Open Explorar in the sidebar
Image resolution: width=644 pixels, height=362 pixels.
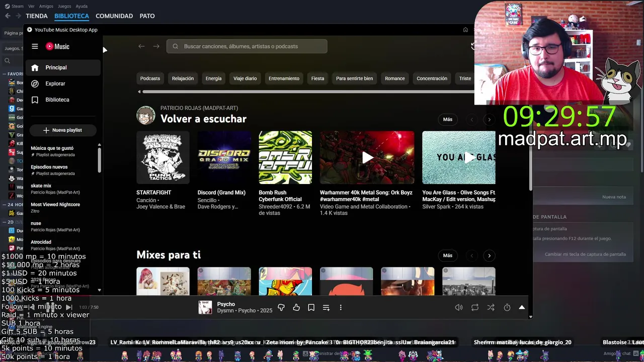63,83
